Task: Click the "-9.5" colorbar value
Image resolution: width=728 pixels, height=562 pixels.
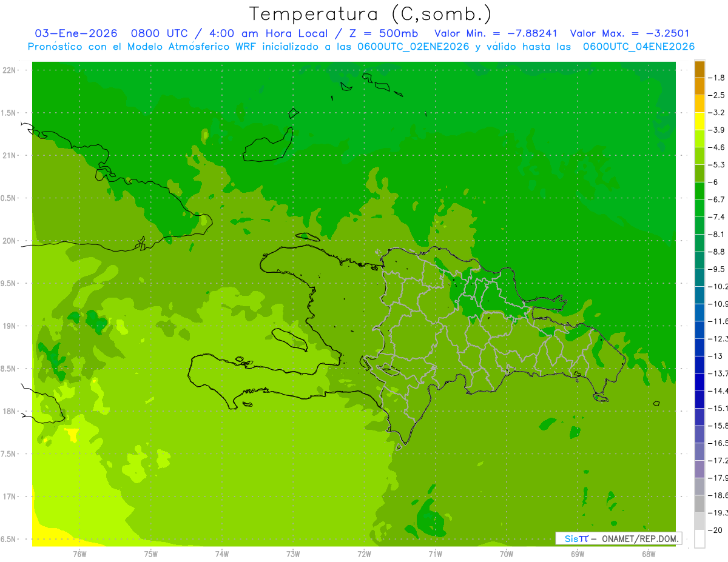Action: tap(716, 269)
